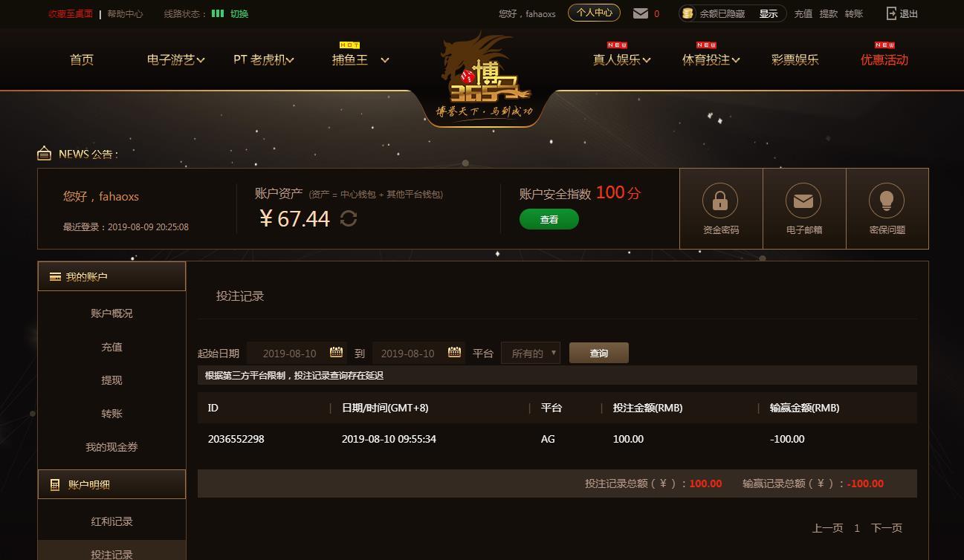This screenshot has width=964, height=560.
Task: Open the 电子邮箱 envelope icon
Action: coord(803,201)
